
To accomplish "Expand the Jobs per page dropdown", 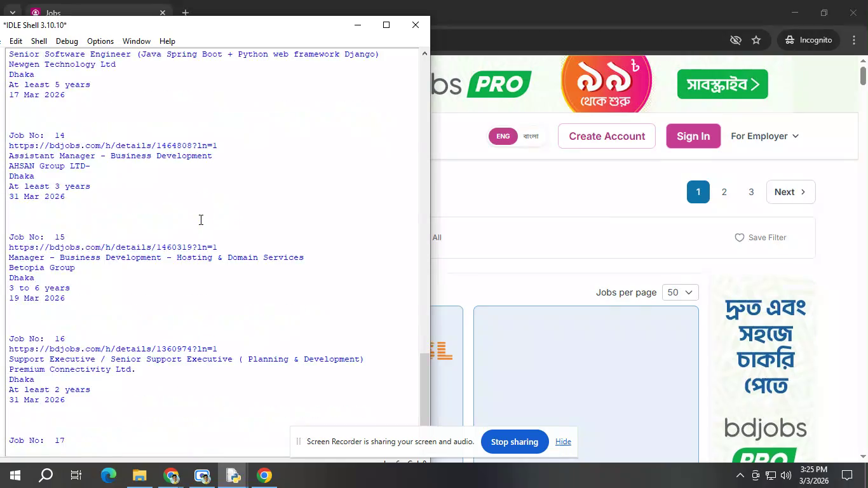I will [680, 292].
